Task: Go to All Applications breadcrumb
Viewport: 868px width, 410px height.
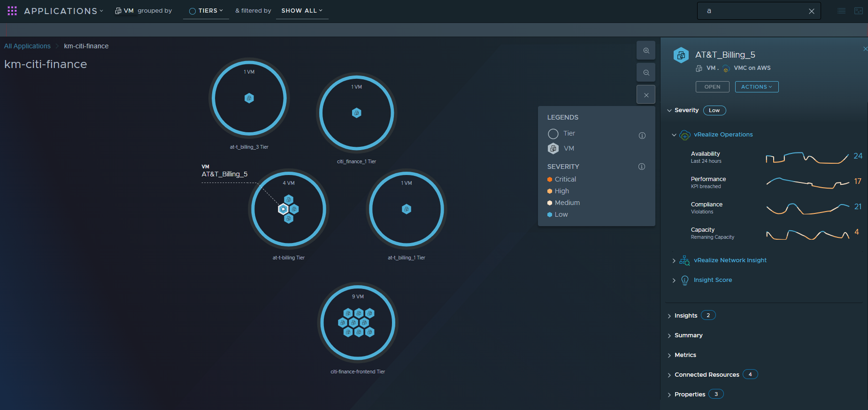Action: (27, 46)
